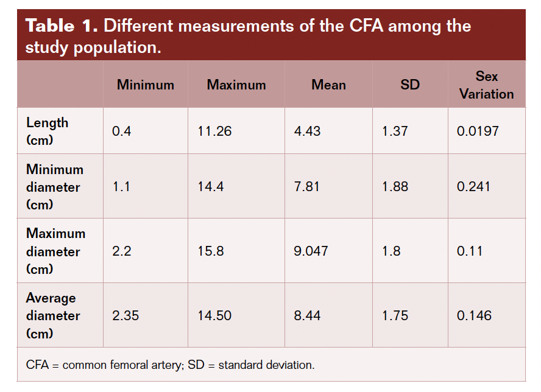Viewport: 541px width, 392px height.
Task: Select the Mean column header
Action: 329,85
